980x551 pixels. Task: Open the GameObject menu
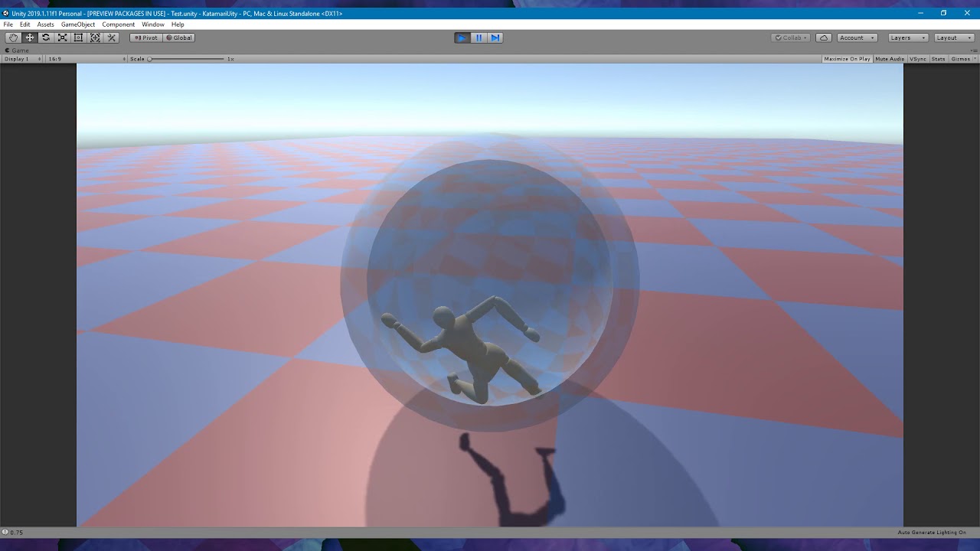[78, 24]
